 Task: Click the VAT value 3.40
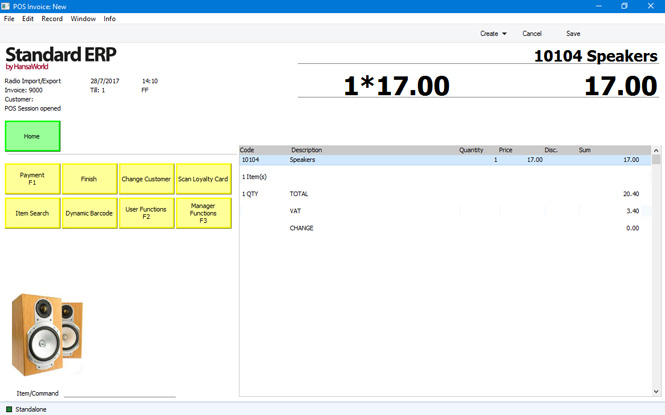[632, 211]
